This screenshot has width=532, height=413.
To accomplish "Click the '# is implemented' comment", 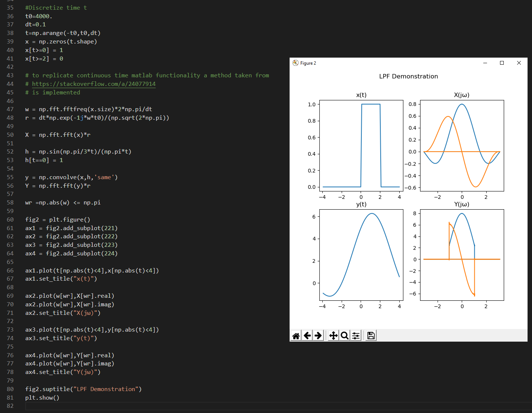I will (x=52, y=93).
